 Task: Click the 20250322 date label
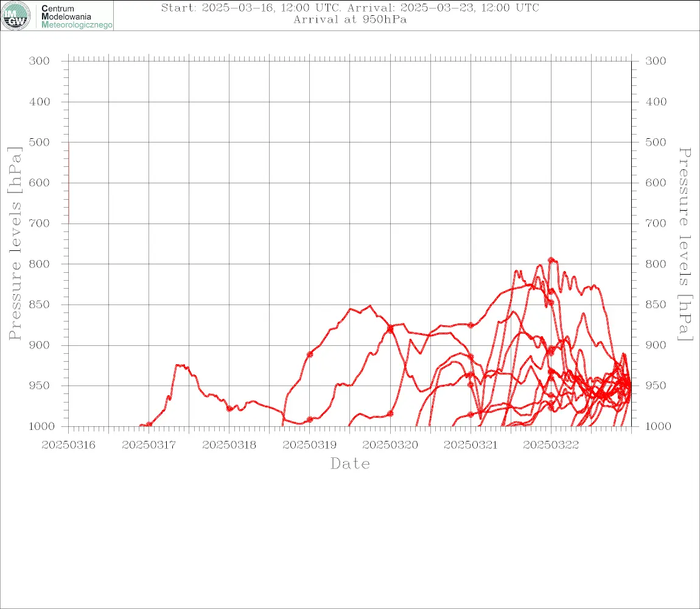551,445
